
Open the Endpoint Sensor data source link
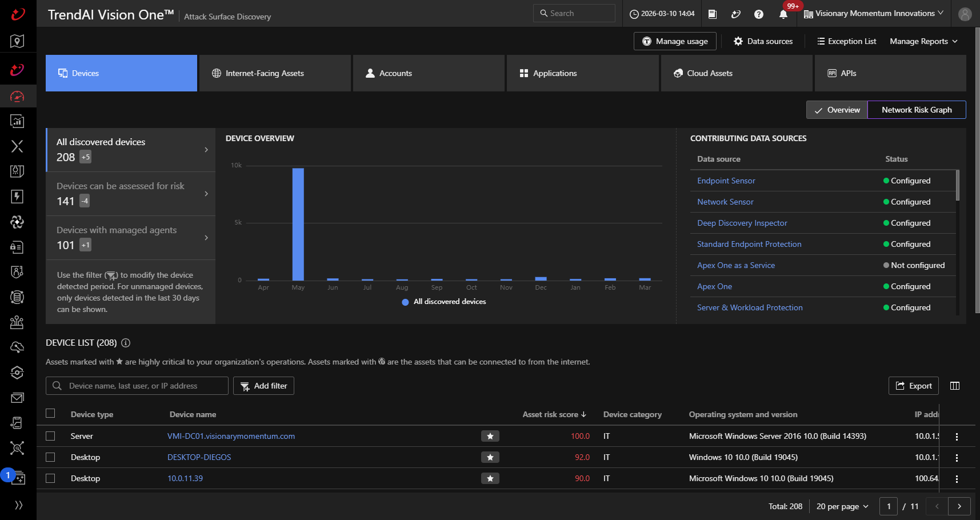[x=726, y=181]
